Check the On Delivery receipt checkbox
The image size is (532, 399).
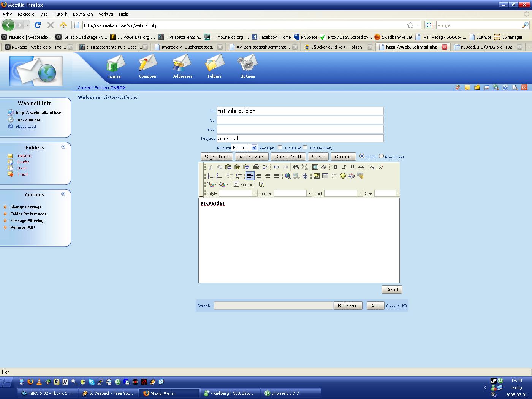coord(305,147)
